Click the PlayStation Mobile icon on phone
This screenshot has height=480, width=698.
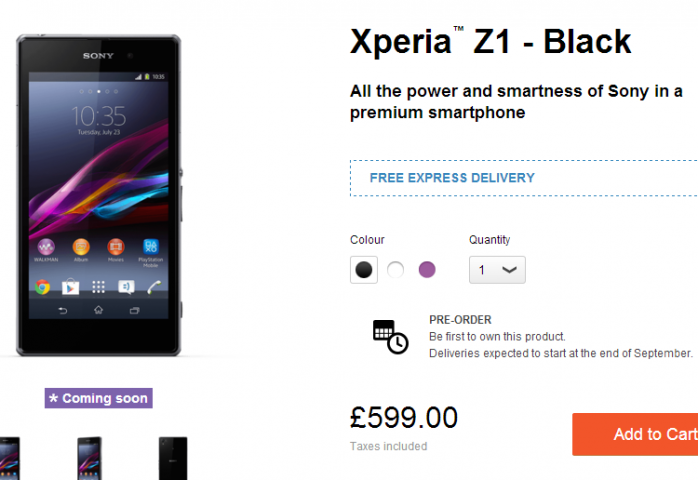(151, 247)
